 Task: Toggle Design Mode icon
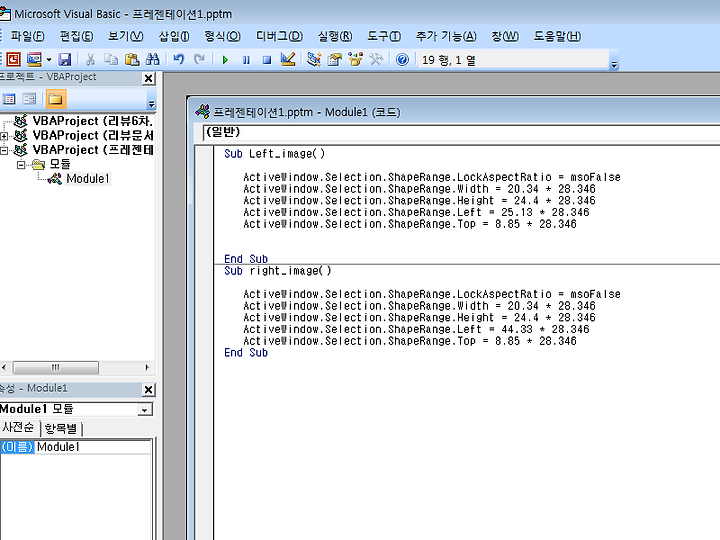(288, 59)
